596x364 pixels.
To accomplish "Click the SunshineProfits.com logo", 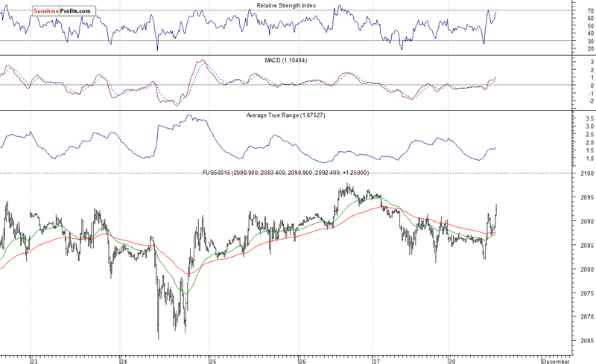I will [64, 11].
